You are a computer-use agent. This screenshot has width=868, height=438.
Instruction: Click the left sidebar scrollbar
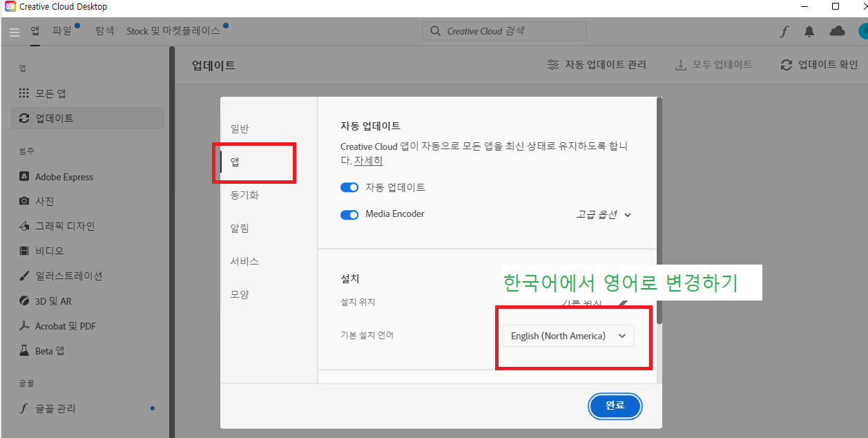171,242
